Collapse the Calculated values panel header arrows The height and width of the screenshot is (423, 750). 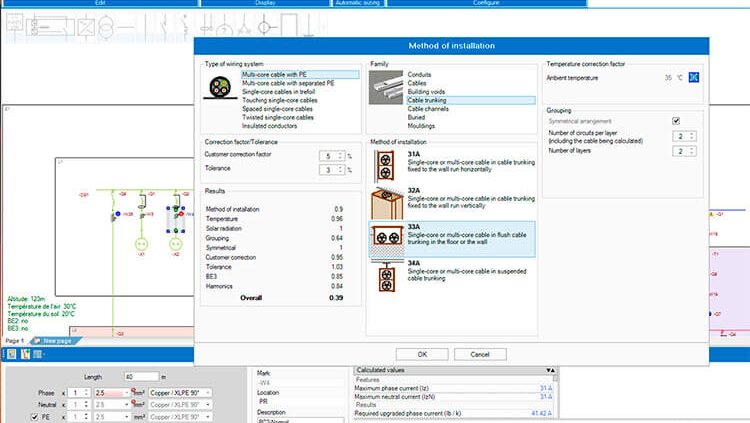551,370
